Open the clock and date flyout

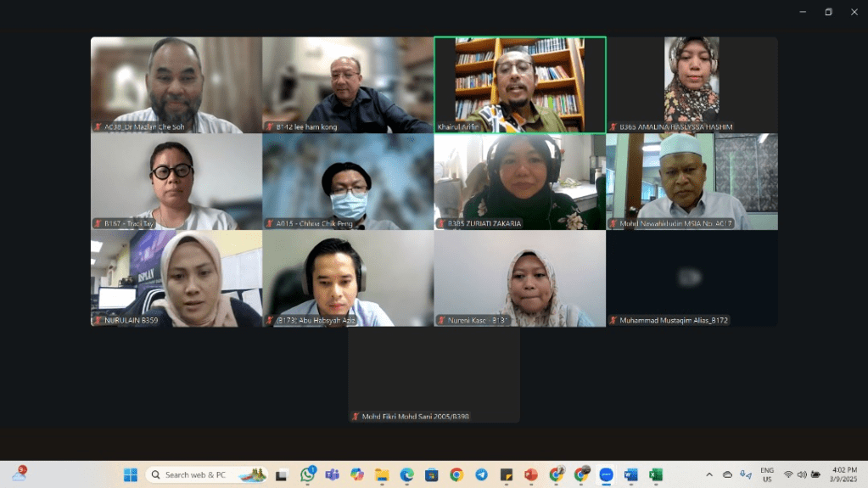pos(844,474)
